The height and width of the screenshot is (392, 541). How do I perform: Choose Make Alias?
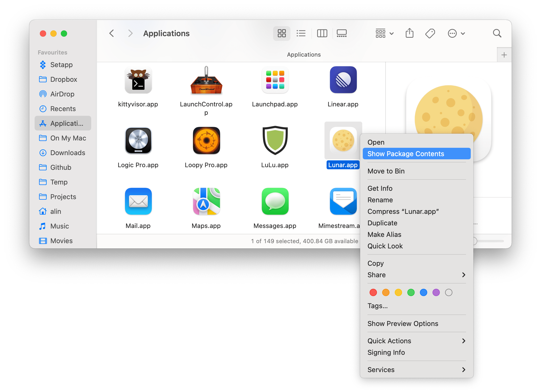coord(417,235)
